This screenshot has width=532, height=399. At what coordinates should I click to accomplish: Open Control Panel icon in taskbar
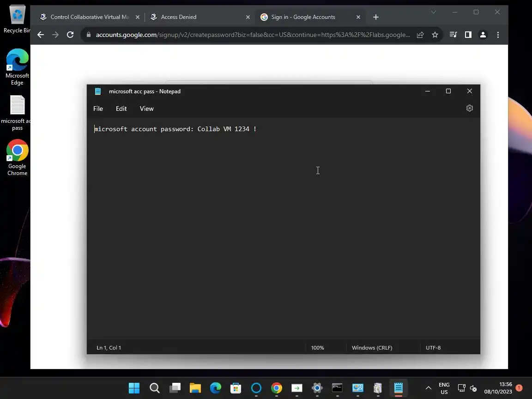tap(357, 388)
